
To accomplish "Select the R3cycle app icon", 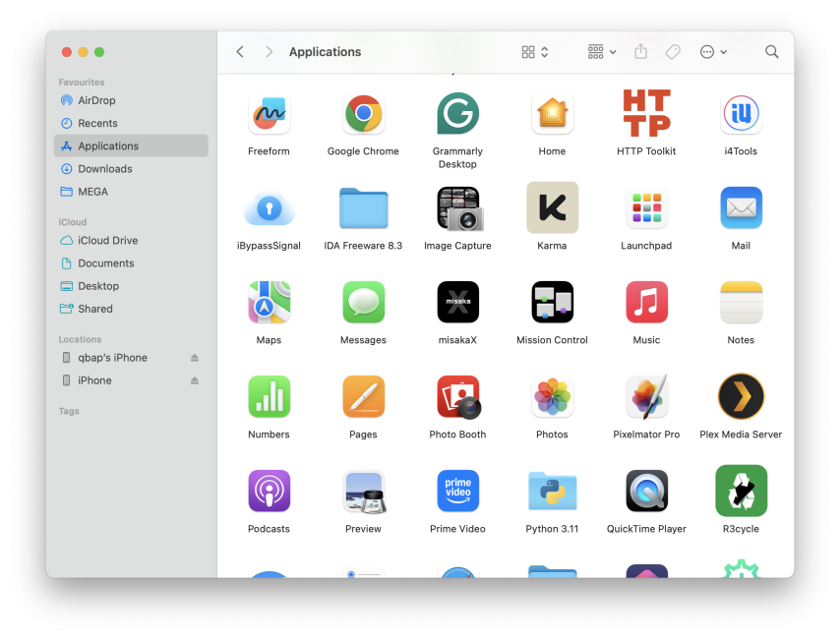I will (x=741, y=491).
